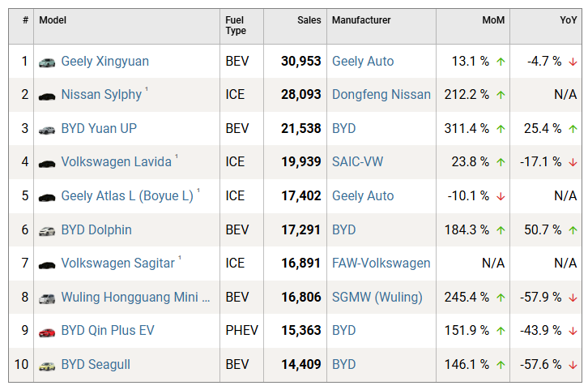
Task: Click the SAIC-VW manufacturer link
Action: pos(357,162)
